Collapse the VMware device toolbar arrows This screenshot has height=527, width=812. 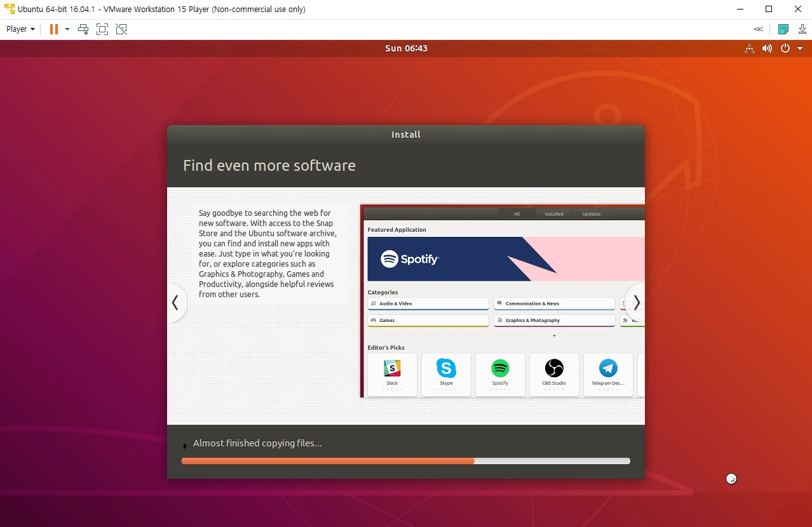click(x=759, y=29)
